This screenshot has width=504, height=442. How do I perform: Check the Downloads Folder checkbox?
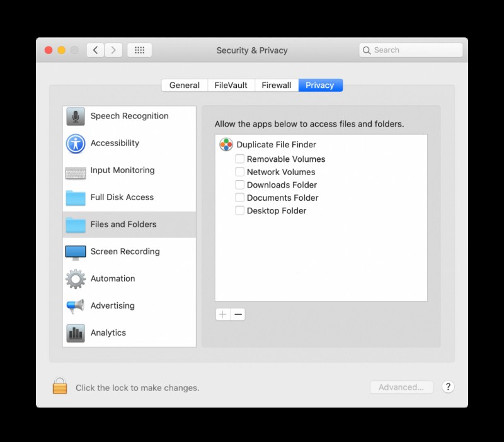[x=239, y=184]
